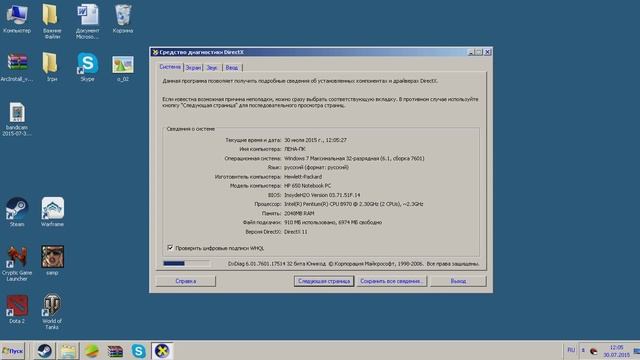Image resolution: width=640 pixels, height=360 pixels.
Task: Show hidden tray icons arrow
Action: click(583, 351)
